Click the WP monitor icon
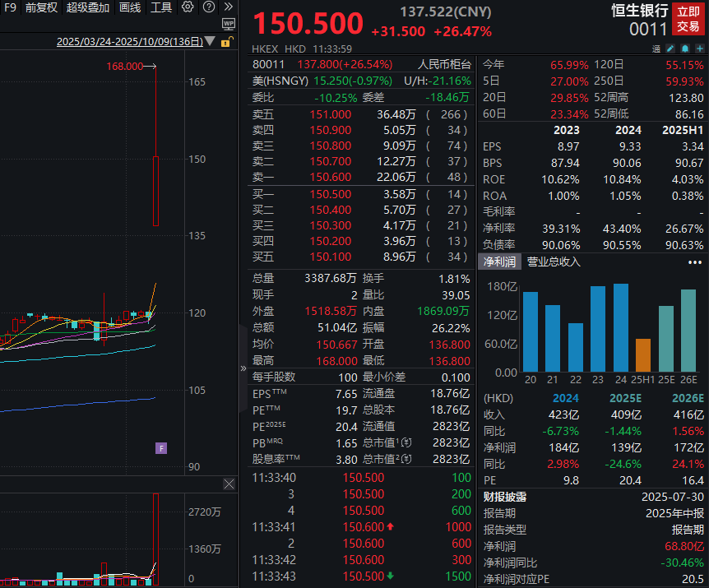 [229, 24]
